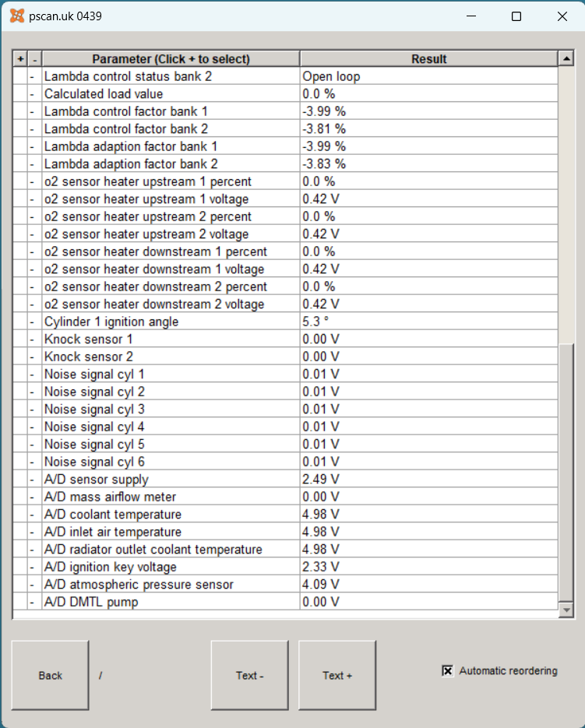The height and width of the screenshot is (728, 585).
Task: Click the Result column header
Action: click(x=429, y=59)
